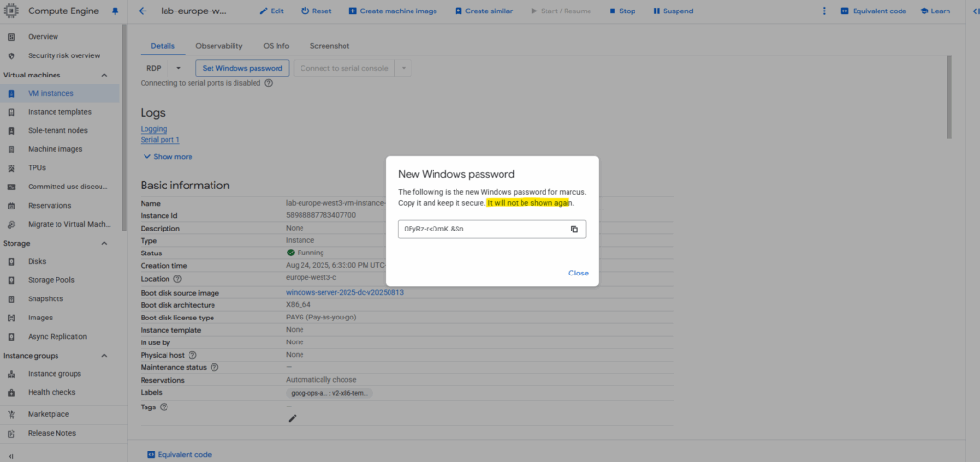Switch to the OS Info tab
This screenshot has height=462, width=980.
pos(276,46)
